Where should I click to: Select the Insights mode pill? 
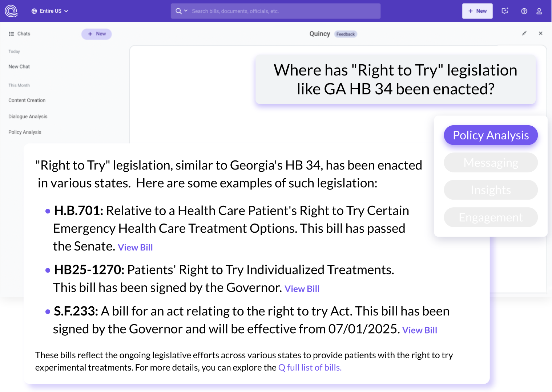click(491, 190)
